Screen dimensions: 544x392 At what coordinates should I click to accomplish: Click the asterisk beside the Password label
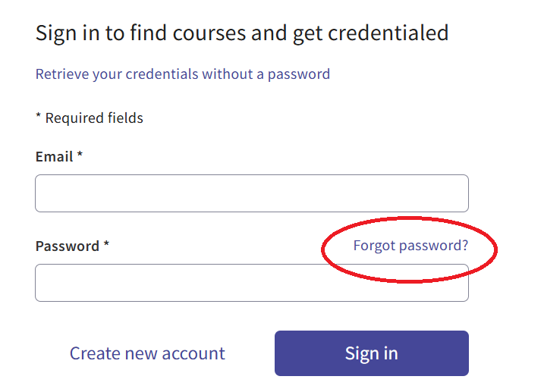click(x=106, y=245)
